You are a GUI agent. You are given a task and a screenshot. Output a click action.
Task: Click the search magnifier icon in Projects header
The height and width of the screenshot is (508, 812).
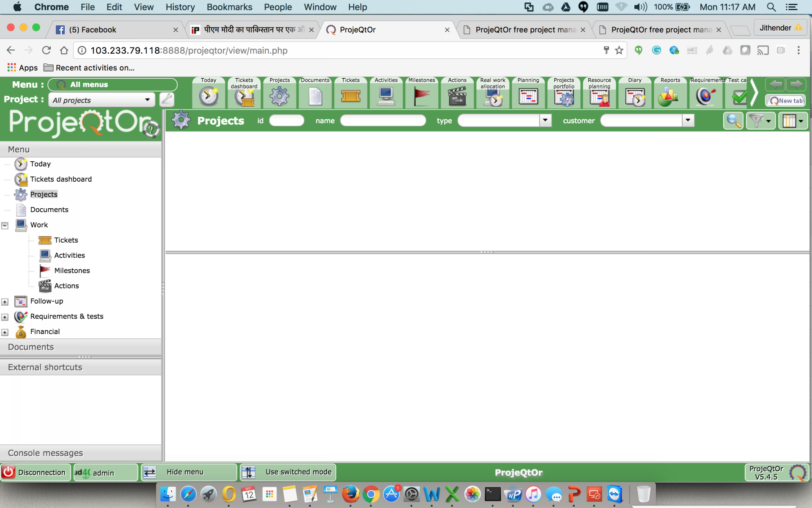tap(733, 121)
